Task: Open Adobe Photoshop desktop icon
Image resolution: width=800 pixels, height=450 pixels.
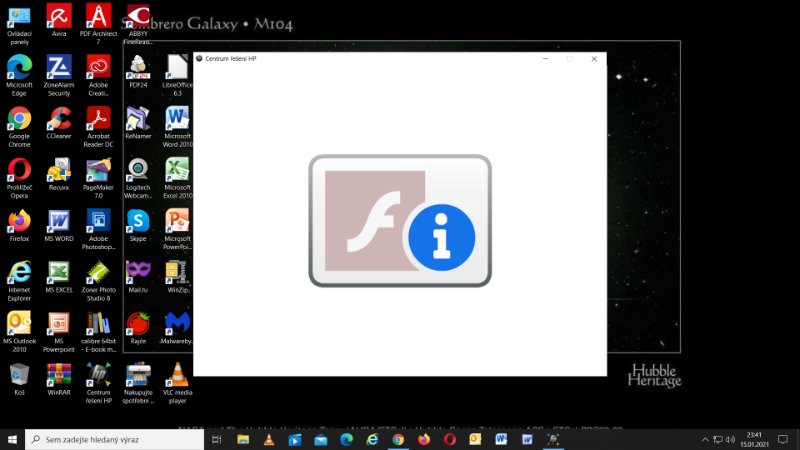Action: (x=98, y=229)
